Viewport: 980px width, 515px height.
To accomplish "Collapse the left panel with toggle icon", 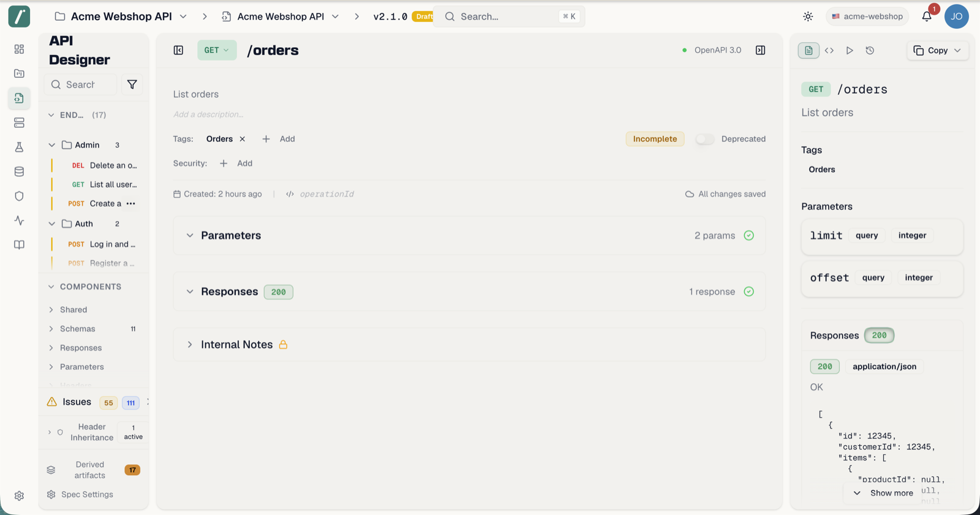I will click(x=178, y=50).
